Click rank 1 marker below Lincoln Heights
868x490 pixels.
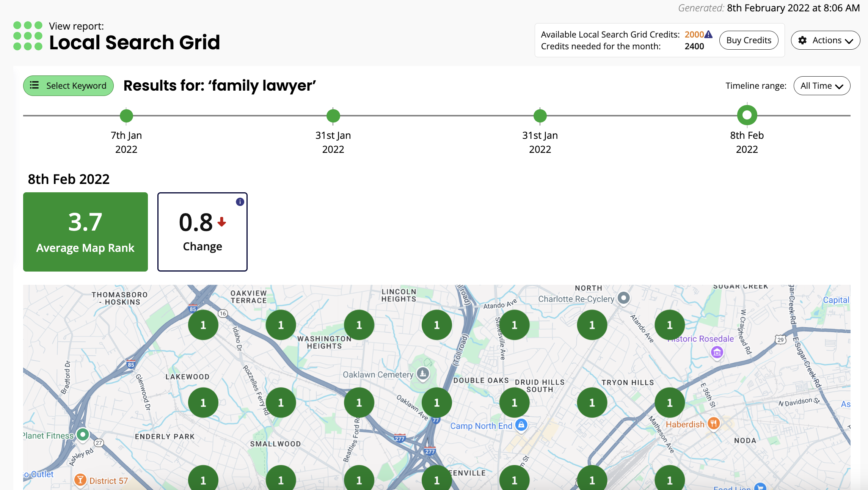[x=437, y=325]
